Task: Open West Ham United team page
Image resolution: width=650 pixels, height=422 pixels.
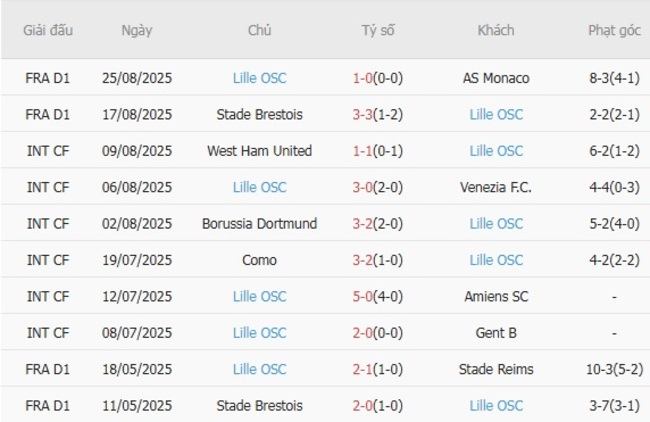Action: pyautogui.click(x=259, y=151)
